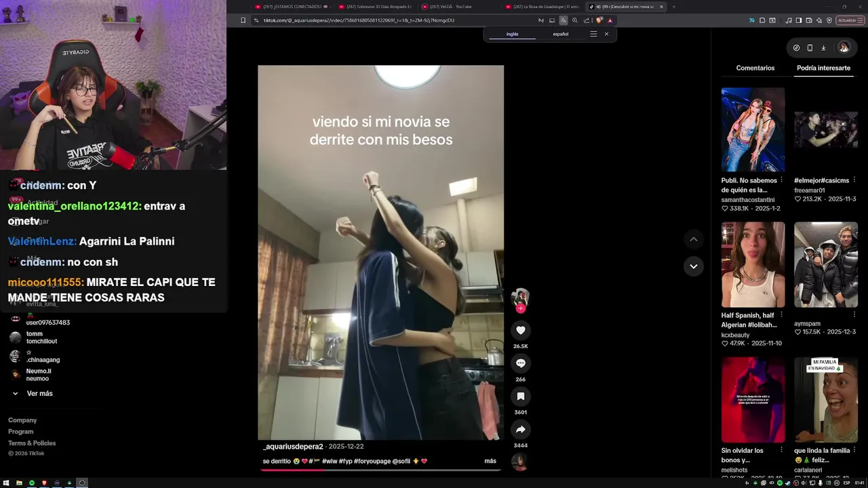
Task: Open Spotify from the taskbar
Action: click(32, 483)
